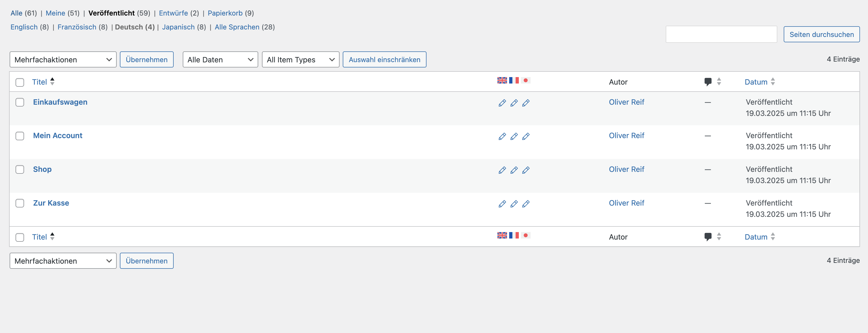
Task: Click Auswahl einschränken button
Action: [x=384, y=60]
